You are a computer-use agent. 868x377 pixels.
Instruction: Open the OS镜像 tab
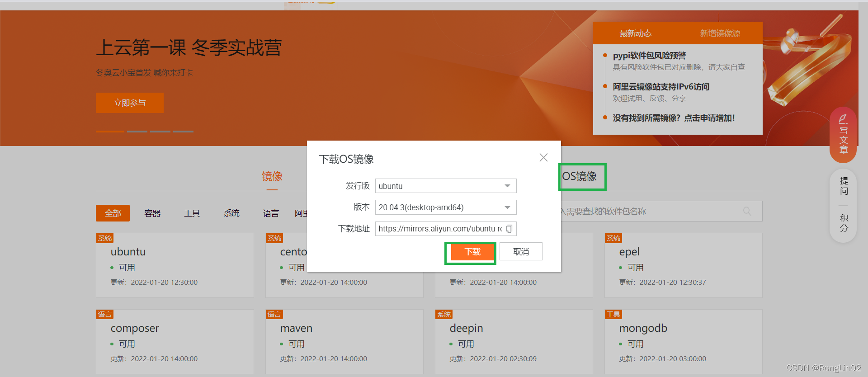pyautogui.click(x=579, y=176)
